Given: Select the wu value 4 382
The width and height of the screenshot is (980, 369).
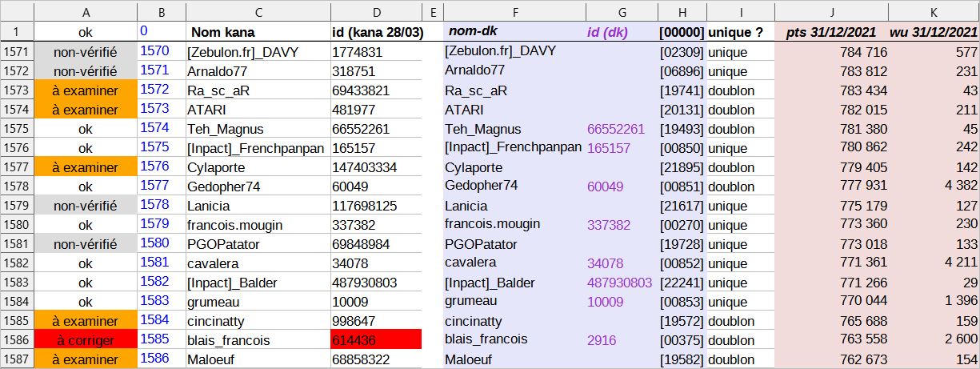Looking at the screenshot, I should tap(934, 186).
